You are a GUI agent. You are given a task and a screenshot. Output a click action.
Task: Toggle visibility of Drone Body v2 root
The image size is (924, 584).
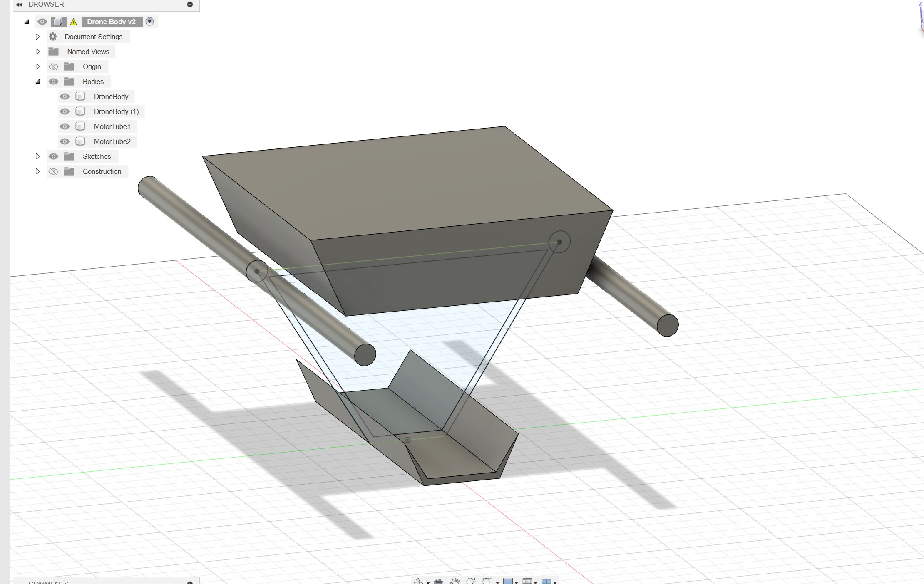(42, 22)
